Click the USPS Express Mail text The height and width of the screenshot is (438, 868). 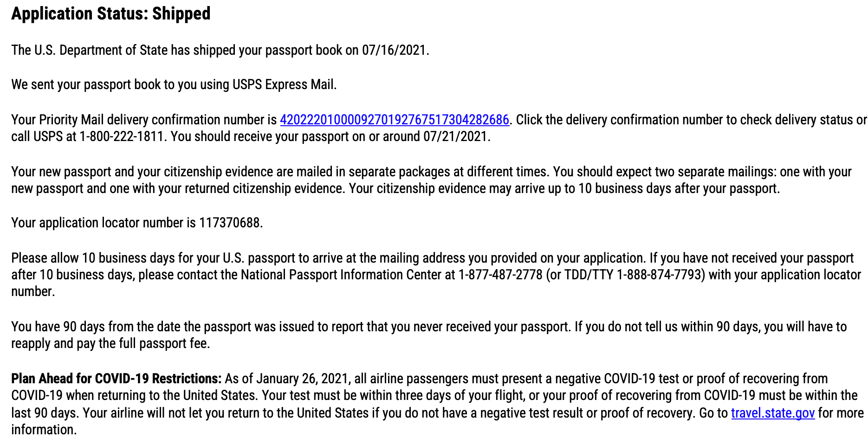coord(283,84)
